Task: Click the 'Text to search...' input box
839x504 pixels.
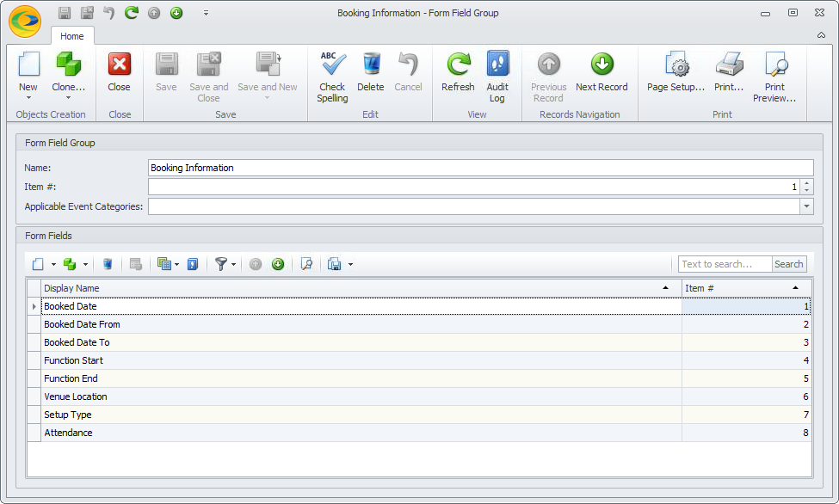Action: coord(725,264)
